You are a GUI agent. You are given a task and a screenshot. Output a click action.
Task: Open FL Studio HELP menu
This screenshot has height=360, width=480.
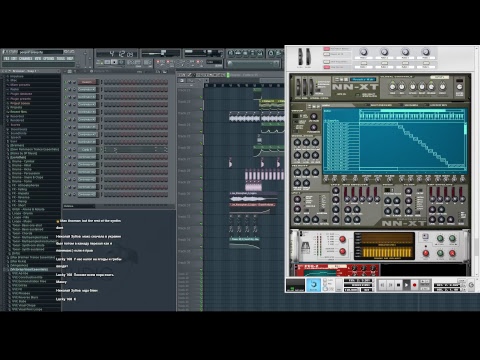pyautogui.click(x=70, y=58)
